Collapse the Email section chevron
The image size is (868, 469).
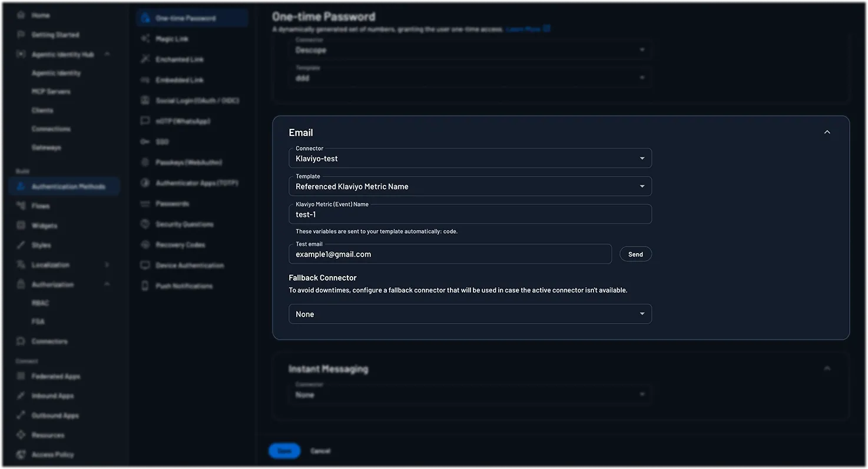(x=827, y=132)
